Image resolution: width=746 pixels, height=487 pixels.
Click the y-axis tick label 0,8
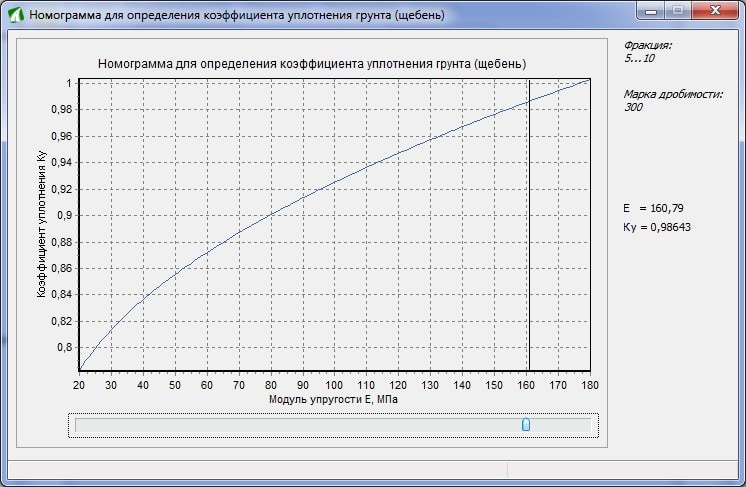click(65, 347)
